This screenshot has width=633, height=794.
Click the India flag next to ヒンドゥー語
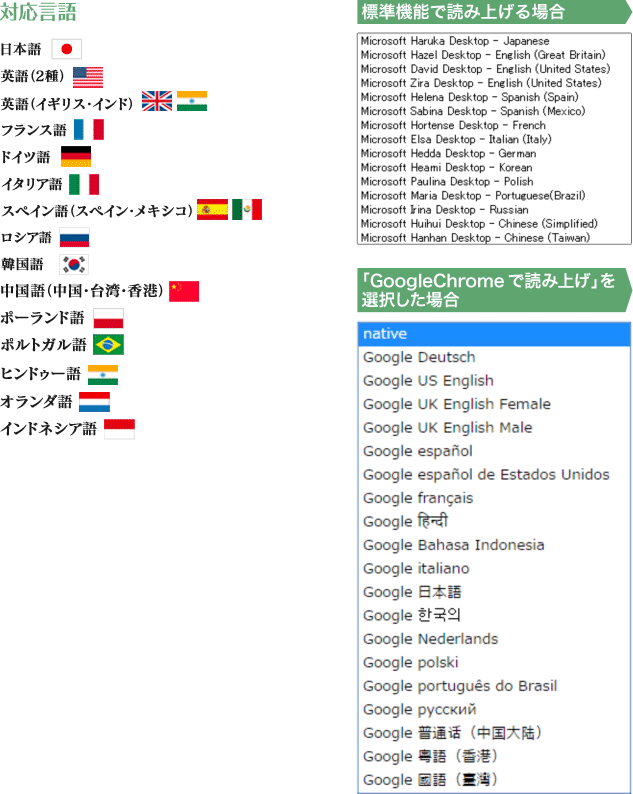(103, 375)
